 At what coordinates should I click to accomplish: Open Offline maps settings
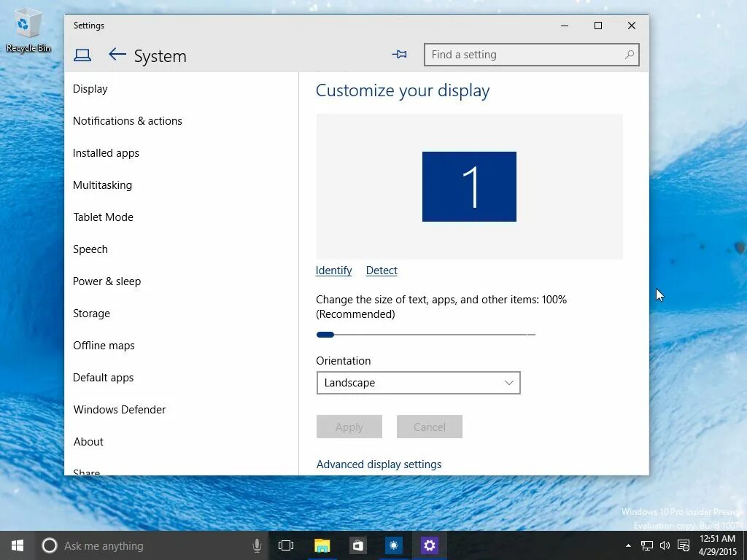[104, 346]
